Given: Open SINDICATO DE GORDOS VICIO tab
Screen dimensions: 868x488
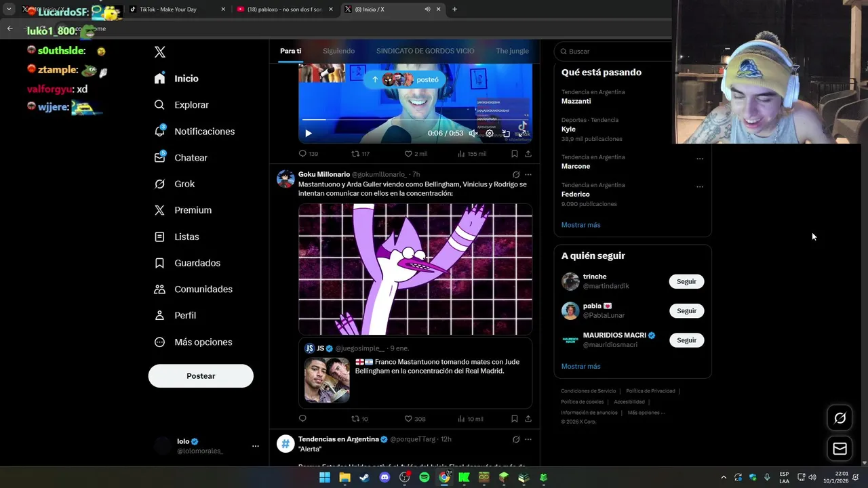Looking at the screenshot, I should (x=425, y=51).
